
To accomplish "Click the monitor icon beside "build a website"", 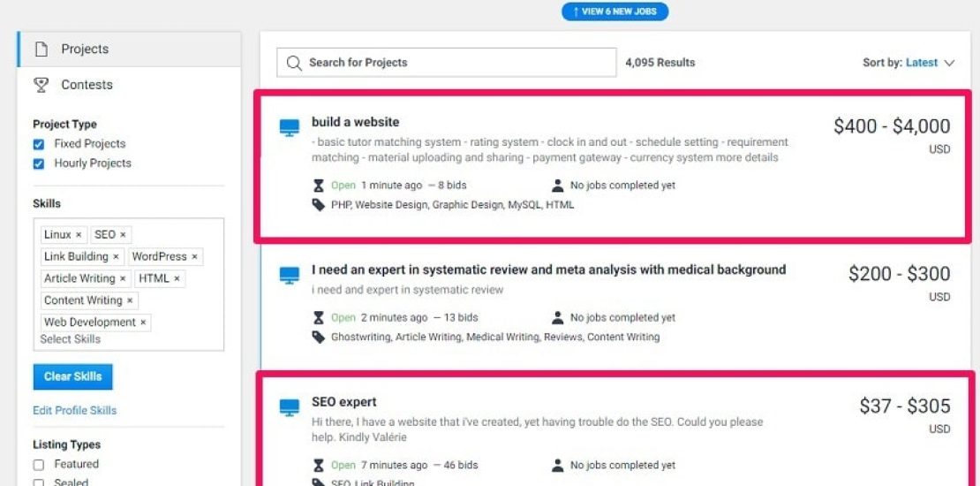I will (290, 128).
